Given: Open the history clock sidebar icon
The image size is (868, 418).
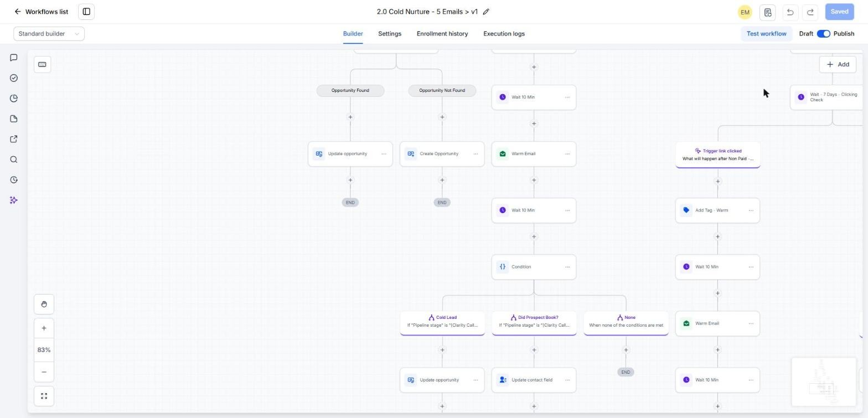Looking at the screenshot, I should tap(14, 180).
